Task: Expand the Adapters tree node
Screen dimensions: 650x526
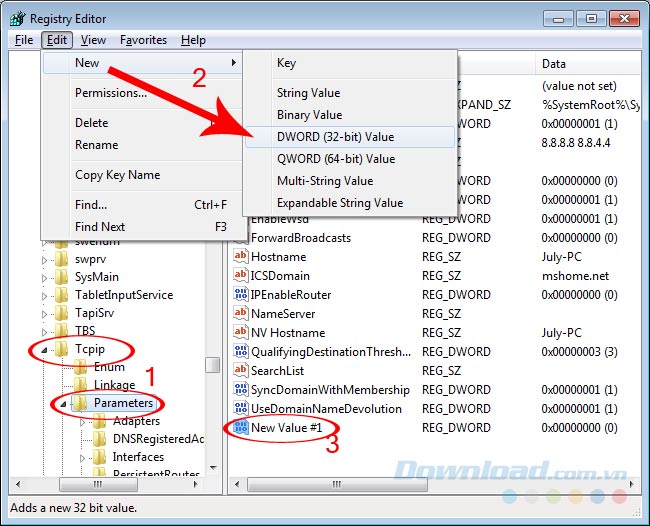Action: pos(82,422)
